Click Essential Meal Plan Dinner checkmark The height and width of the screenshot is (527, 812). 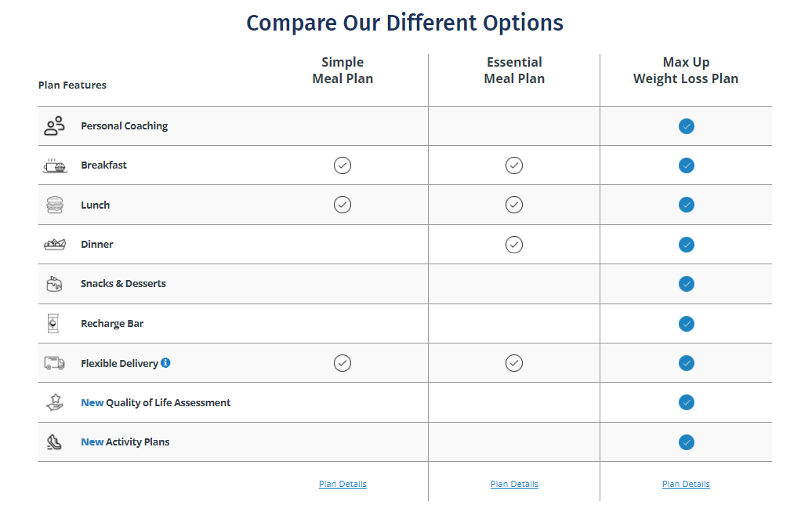coord(514,245)
